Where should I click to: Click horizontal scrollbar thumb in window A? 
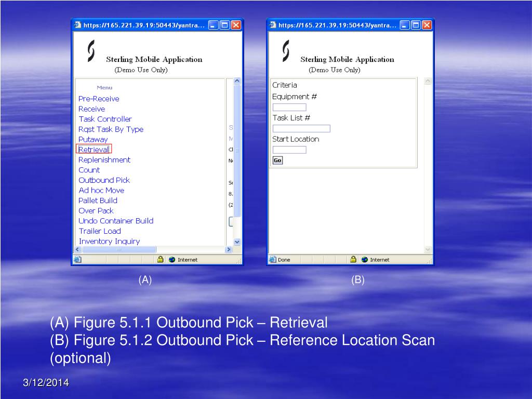[x=119, y=249]
